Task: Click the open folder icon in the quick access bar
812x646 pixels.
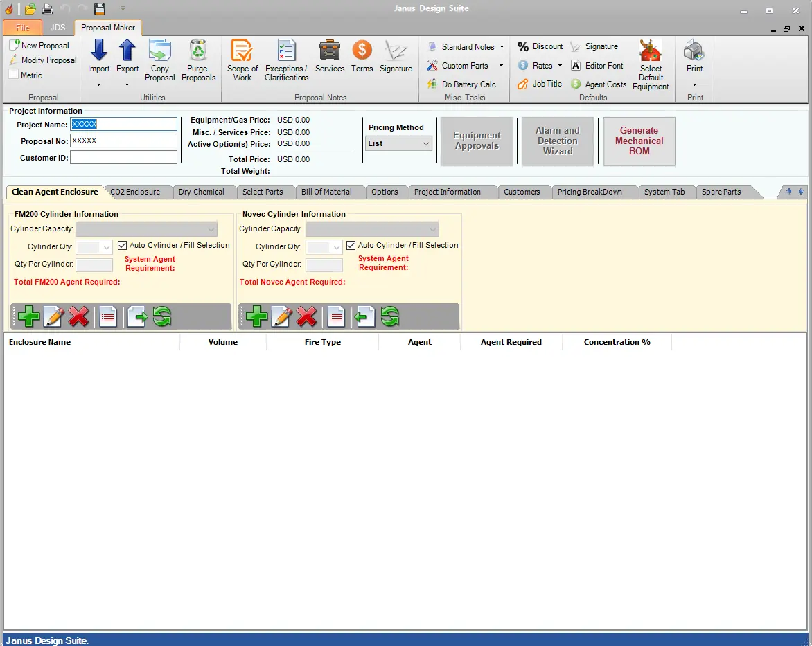Action: click(x=30, y=9)
